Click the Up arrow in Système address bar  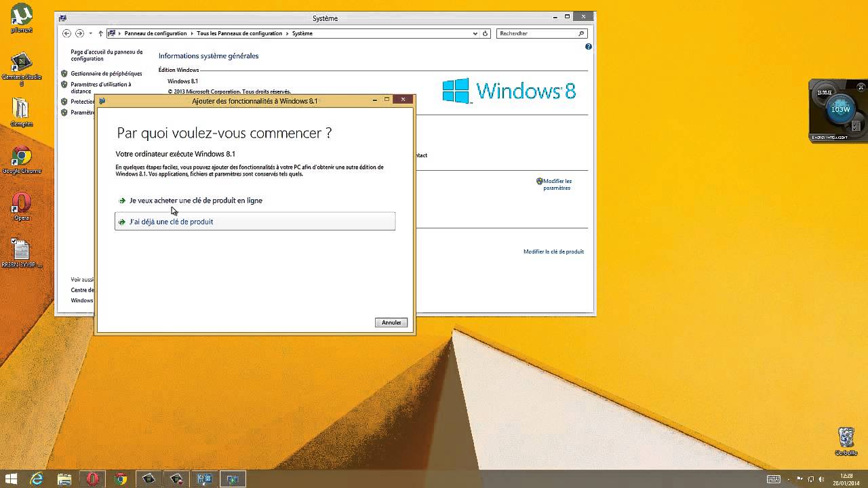[x=100, y=33]
